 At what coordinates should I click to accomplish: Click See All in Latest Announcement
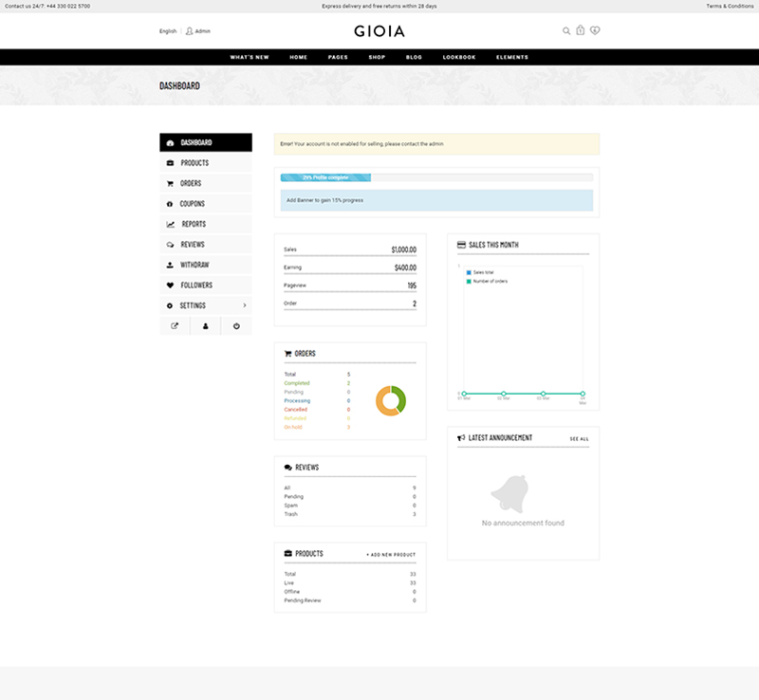(x=579, y=439)
